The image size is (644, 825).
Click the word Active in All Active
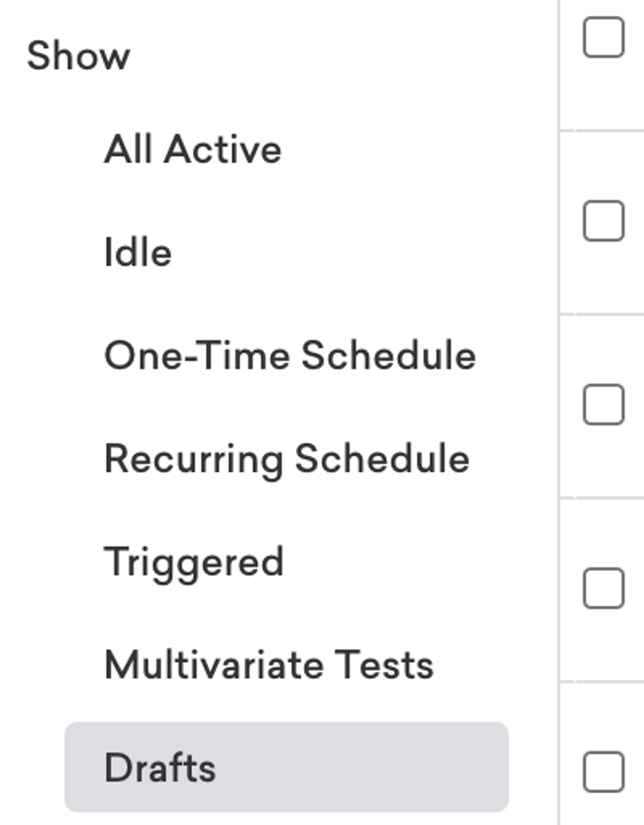223,149
